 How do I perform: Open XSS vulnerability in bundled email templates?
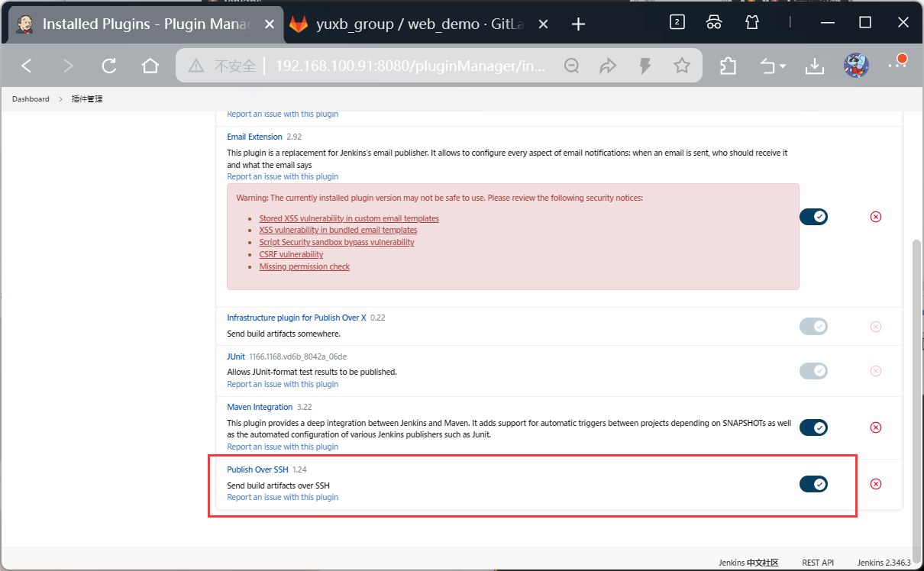[x=338, y=230]
